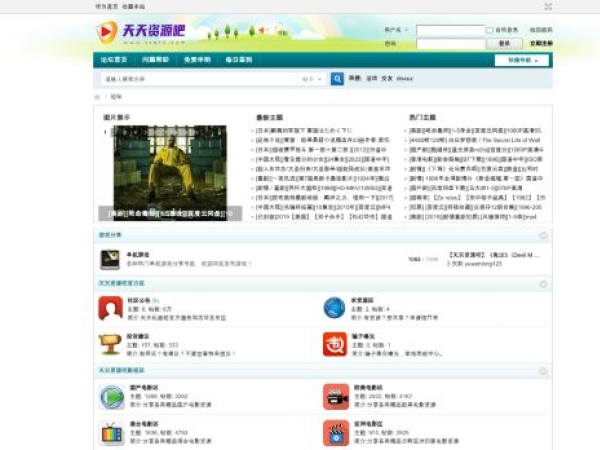The height and width of the screenshot is (450, 600).
Task: Click the username input field
Action: [x=450, y=30]
